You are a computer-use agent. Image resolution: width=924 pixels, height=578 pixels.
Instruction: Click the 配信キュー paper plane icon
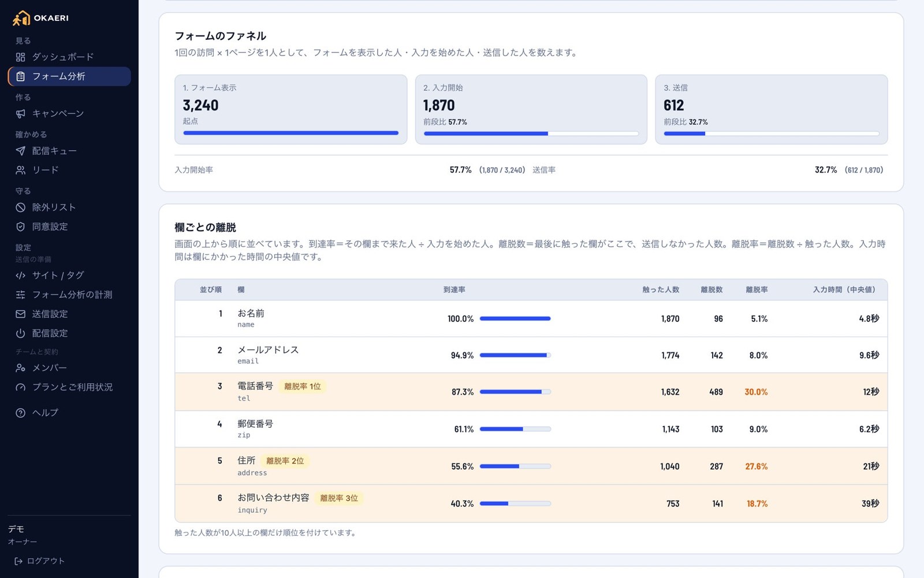point(20,151)
